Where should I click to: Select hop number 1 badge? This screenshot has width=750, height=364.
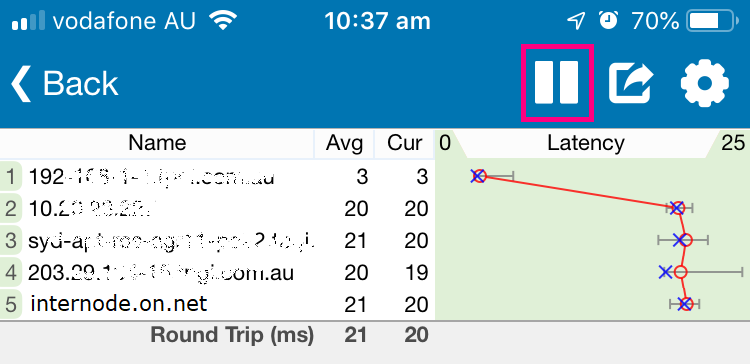pyautogui.click(x=11, y=177)
